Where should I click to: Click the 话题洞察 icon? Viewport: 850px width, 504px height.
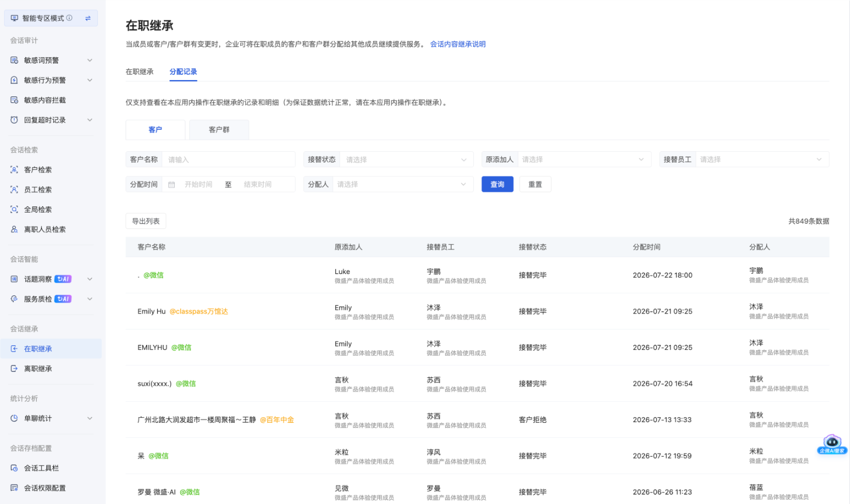(x=14, y=279)
